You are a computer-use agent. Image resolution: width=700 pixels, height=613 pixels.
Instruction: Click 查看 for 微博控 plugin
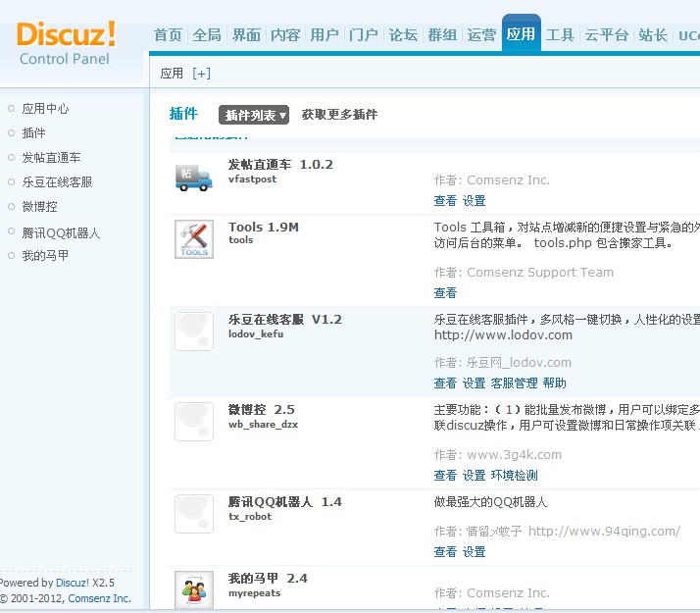coord(445,476)
